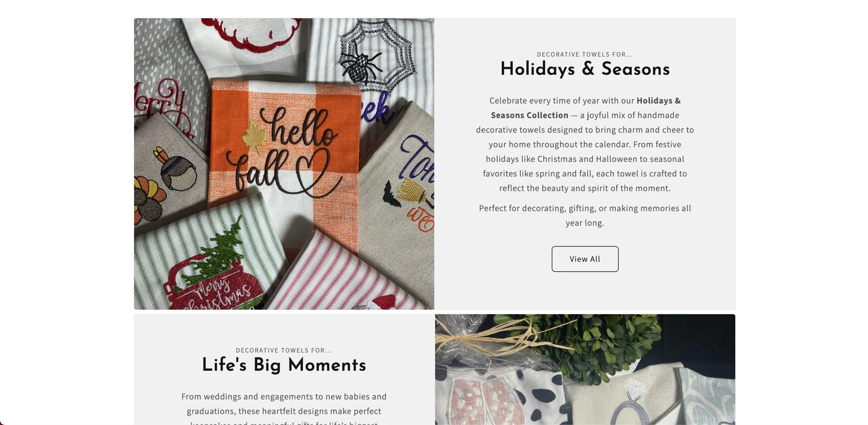Click the red striped towel in photo

coord(347,274)
